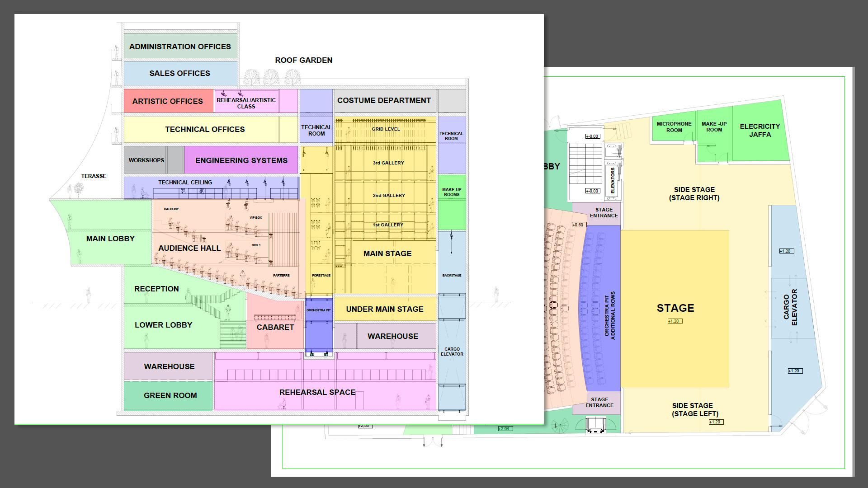Viewport: 868px width, 488px height.
Task: Click the GRID LEVEL label
Action: point(386,129)
